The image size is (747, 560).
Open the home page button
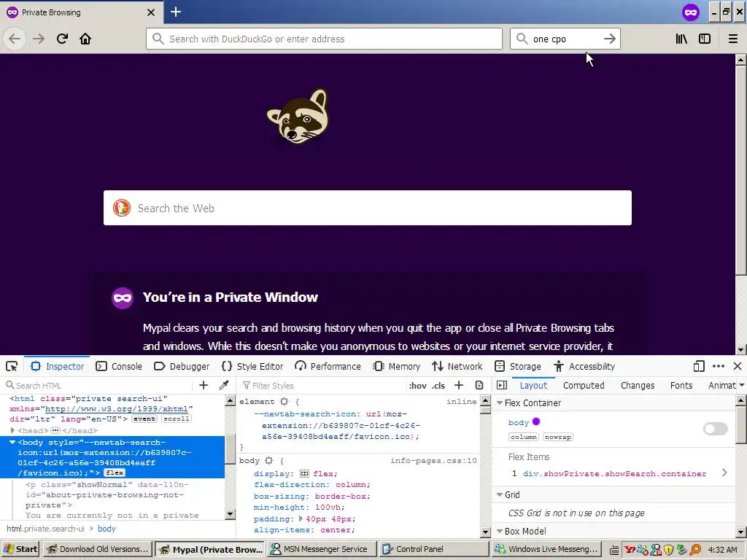pos(85,39)
